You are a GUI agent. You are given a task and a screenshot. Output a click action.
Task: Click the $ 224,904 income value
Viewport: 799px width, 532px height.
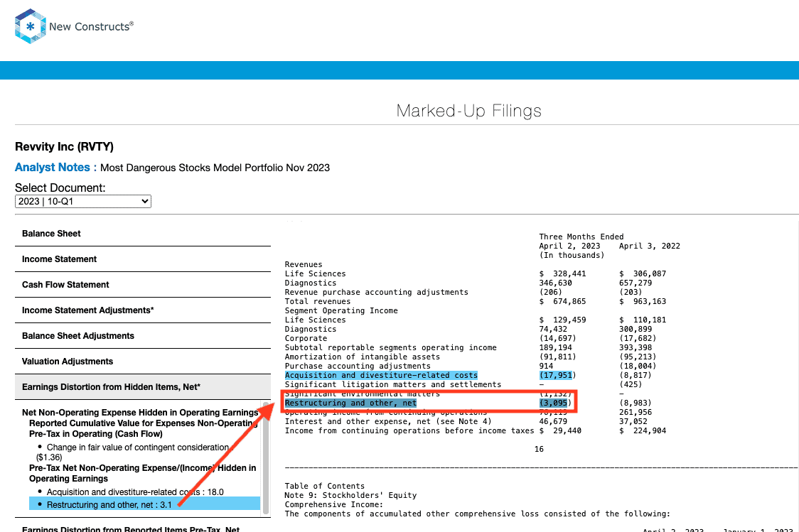(x=643, y=430)
